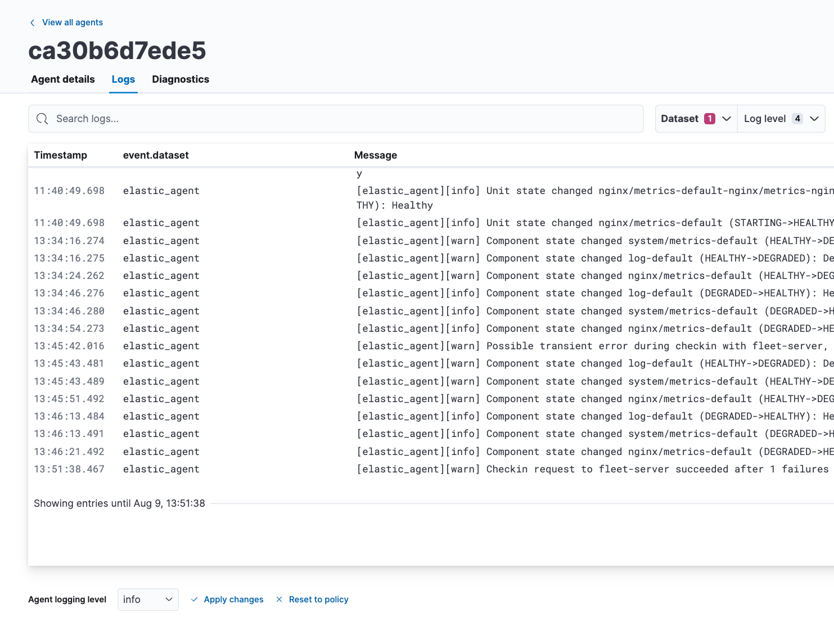834x644 pixels.
Task: Click Apply changes
Action: [x=233, y=600]
